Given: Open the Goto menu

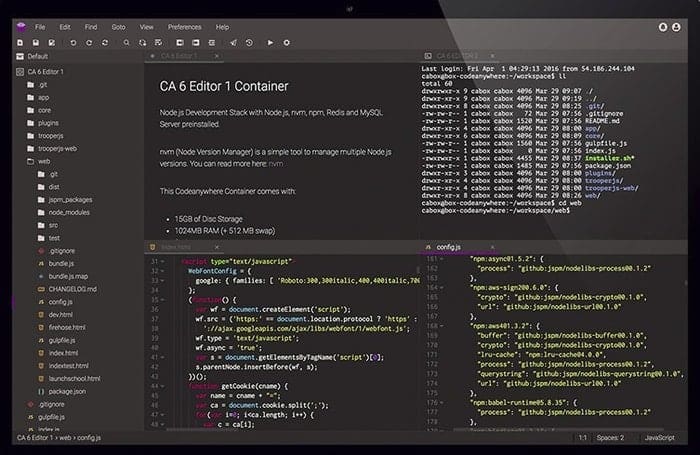Looking at the screenshot, I should coord(118,27).
